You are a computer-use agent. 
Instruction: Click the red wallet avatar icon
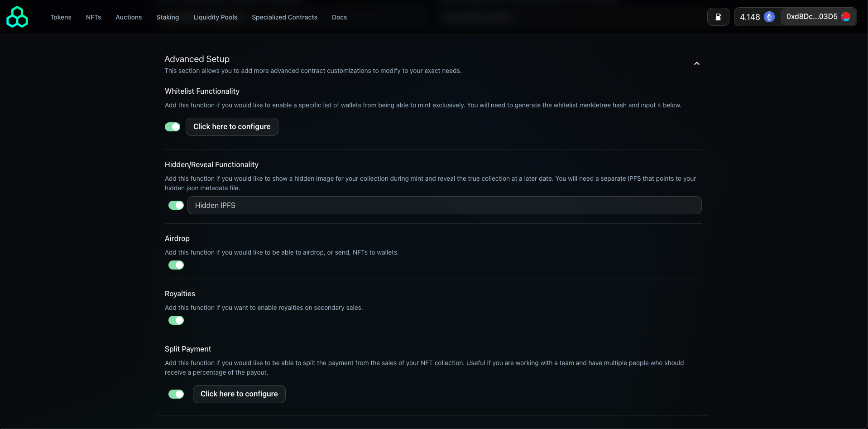pos(846,17)
